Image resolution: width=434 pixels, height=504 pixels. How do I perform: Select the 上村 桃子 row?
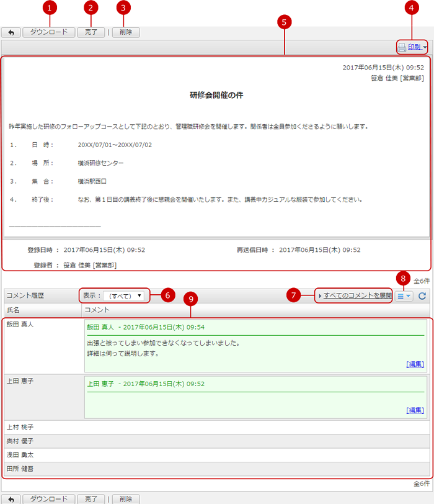click(x=20, y=428)
